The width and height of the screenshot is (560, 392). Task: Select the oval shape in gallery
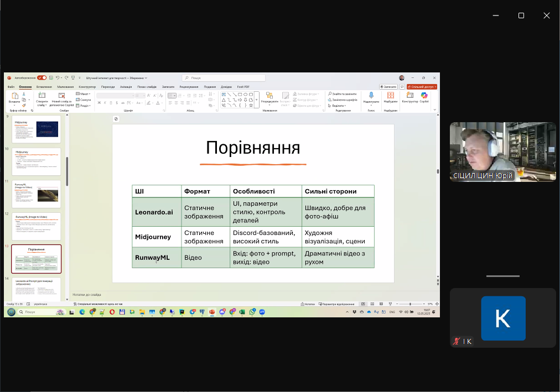245,95
